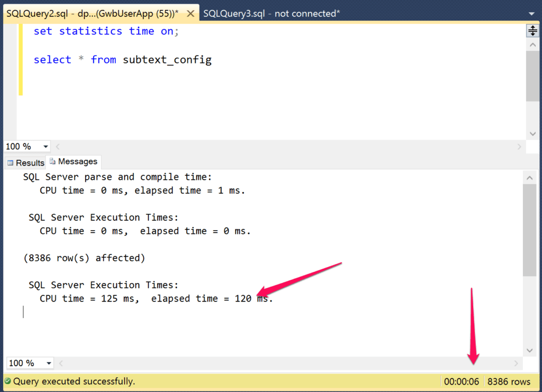Click the messages pane scrollbar up arrow
542x392 pixels.
click(x=529, y=177)
